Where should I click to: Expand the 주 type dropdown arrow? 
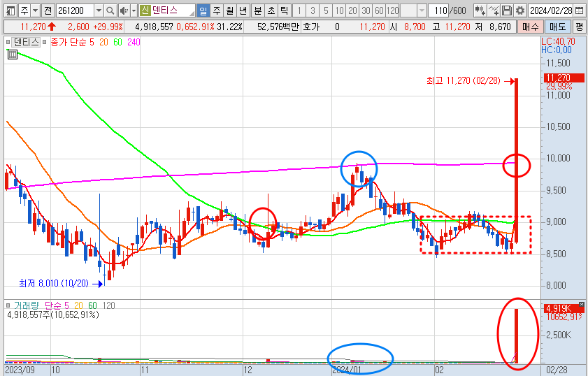(36, 10)
